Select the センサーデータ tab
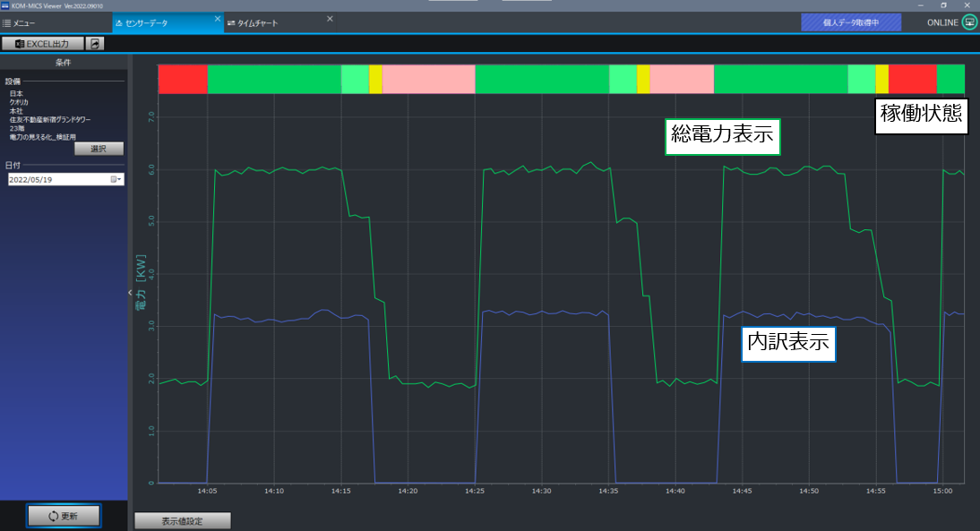The height and width of the screenshot is (531, 980). point(142,23)
